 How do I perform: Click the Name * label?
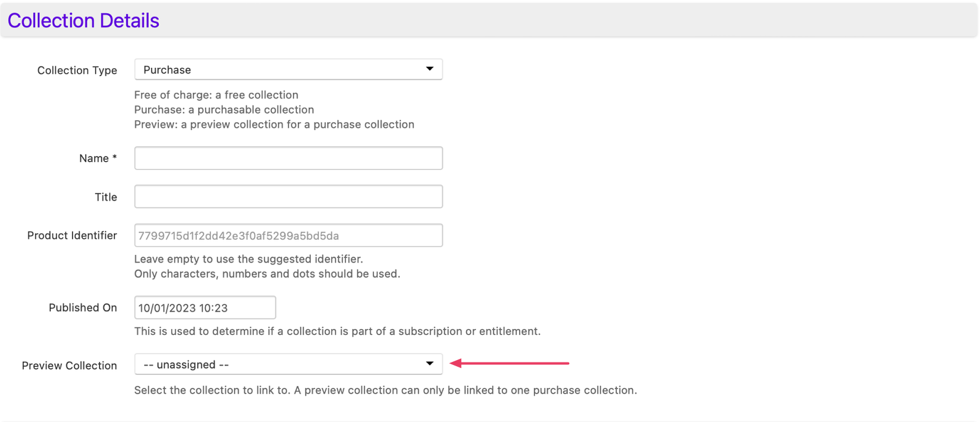98,158
